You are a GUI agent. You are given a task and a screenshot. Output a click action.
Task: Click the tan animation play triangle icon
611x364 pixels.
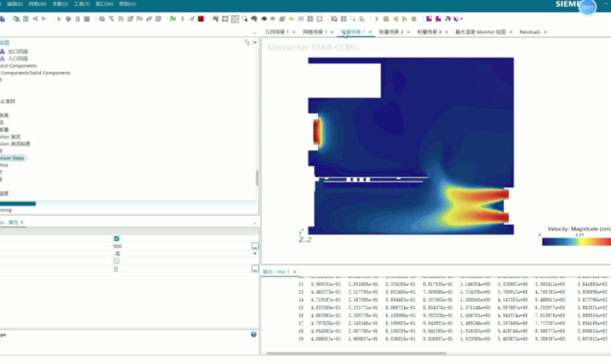[x=376, y=19]
